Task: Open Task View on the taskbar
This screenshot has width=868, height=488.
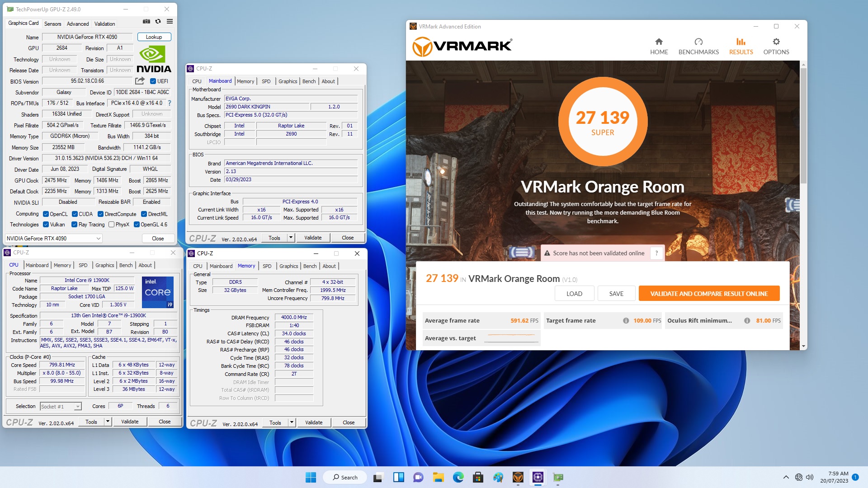Action: coord(378,477)
